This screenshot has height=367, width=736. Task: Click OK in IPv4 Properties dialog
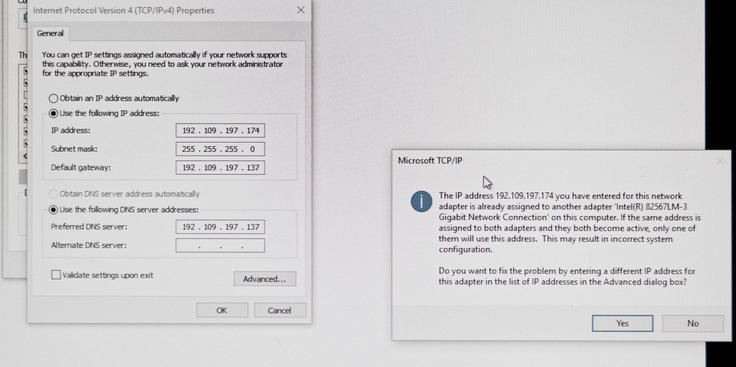(x=222, y=310)
